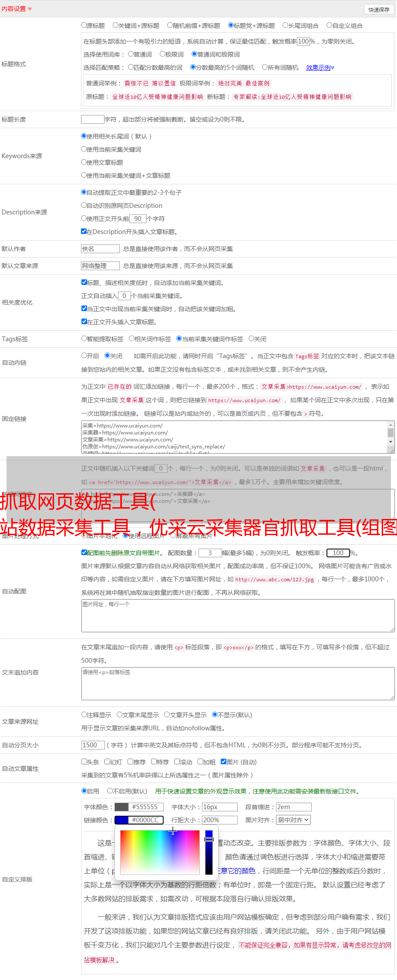Choose 自定义组合 title format radio

[330, 25]
